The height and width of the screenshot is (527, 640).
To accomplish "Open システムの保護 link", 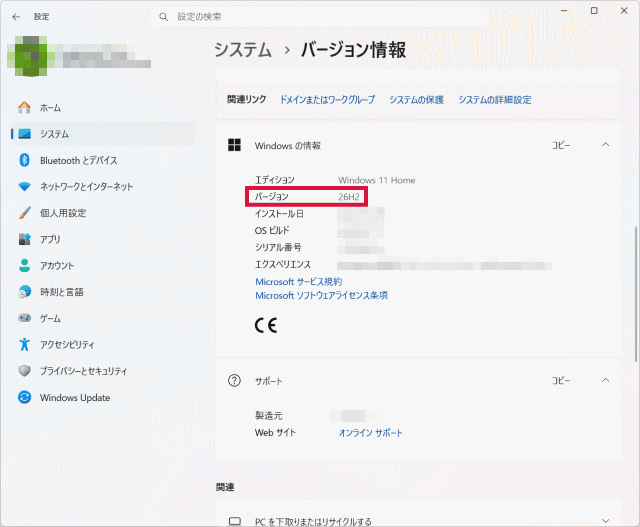I will click(416, 100).
